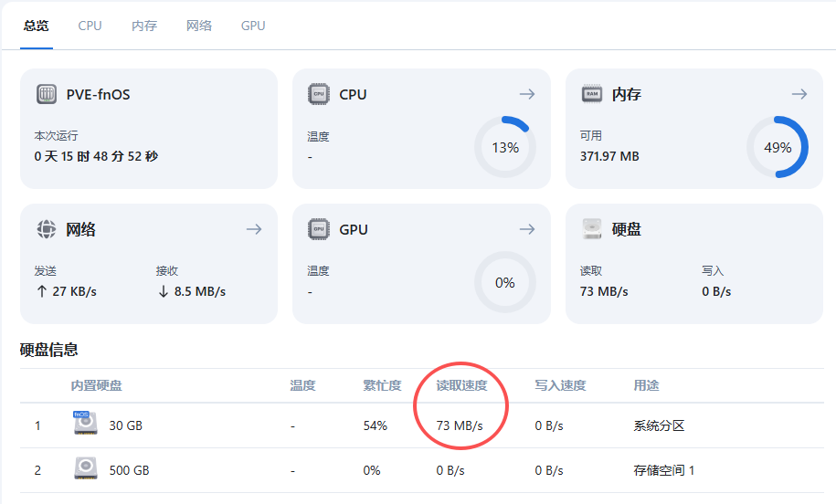The width and height of the screenshot is (836, 504).
Task: Click the 500 GB disk name
Action: tap(129, 470)
